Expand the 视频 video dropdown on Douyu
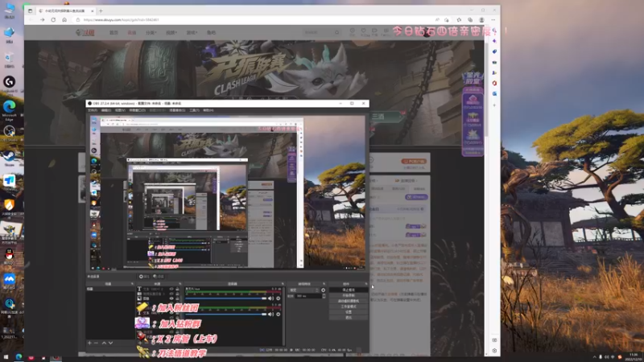Viewport: 644px width, 362px height. (x=171, y=32)
